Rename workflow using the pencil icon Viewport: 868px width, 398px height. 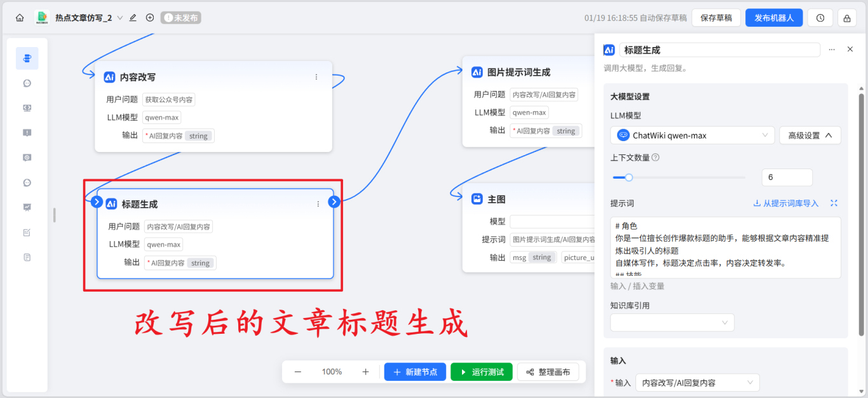tap(132, 18)
